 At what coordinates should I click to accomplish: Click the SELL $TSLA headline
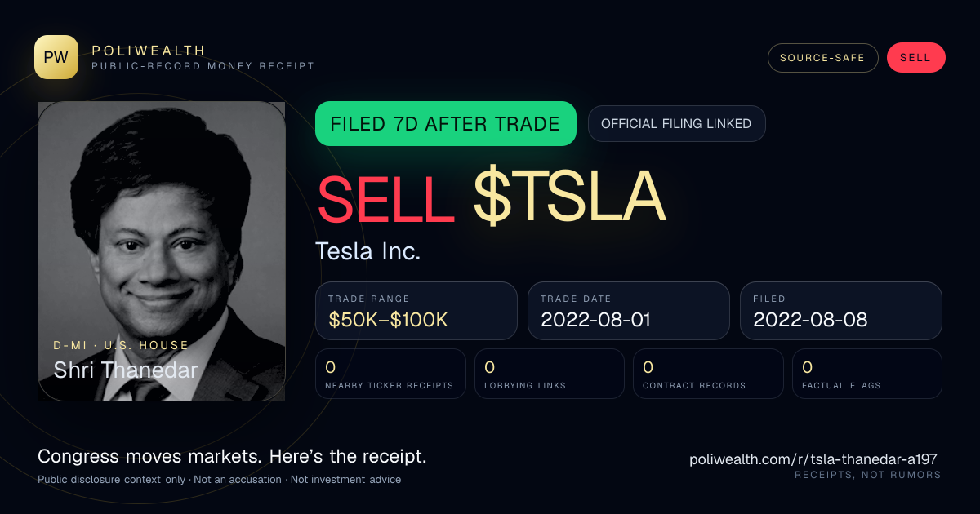[491, 198]
